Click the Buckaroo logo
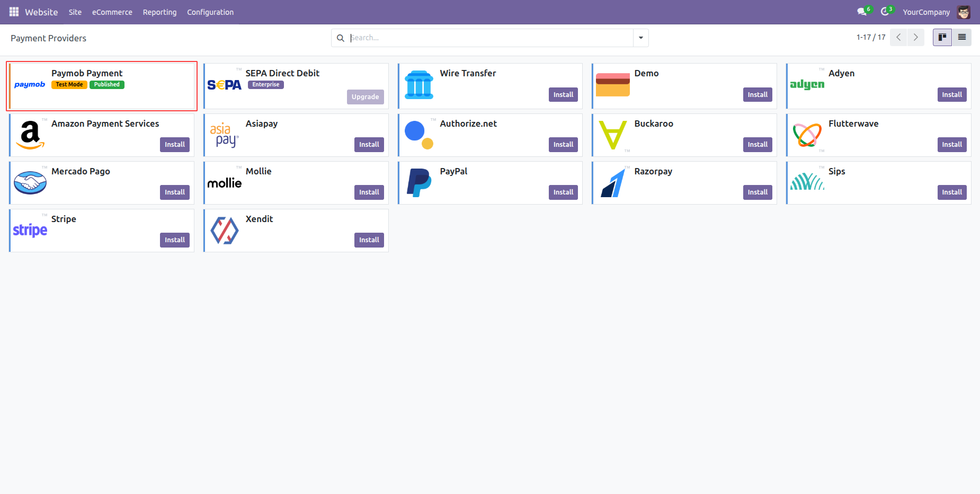Screen dimensions: 980x494 [x=613, y=135]
